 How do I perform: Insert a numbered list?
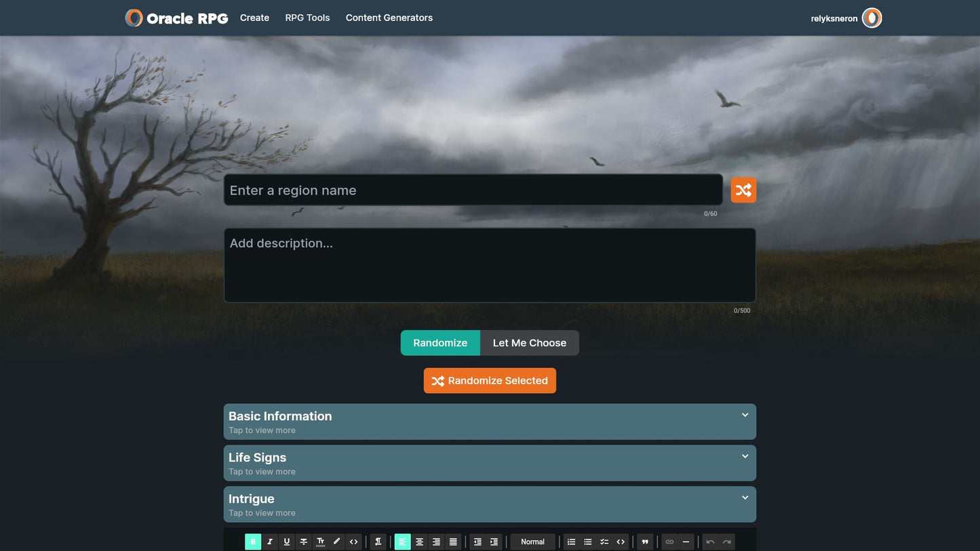coord(571,542)
